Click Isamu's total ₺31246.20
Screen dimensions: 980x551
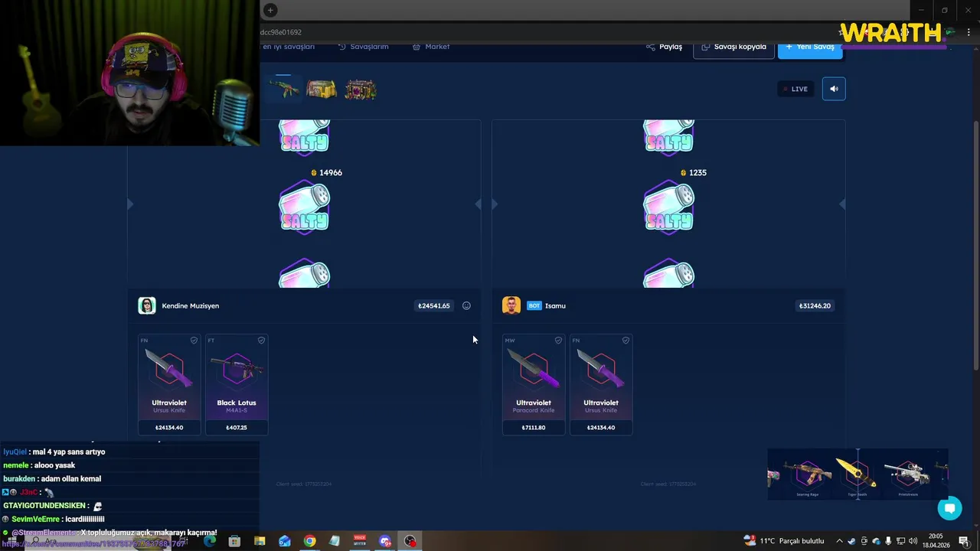click(815, 306)
